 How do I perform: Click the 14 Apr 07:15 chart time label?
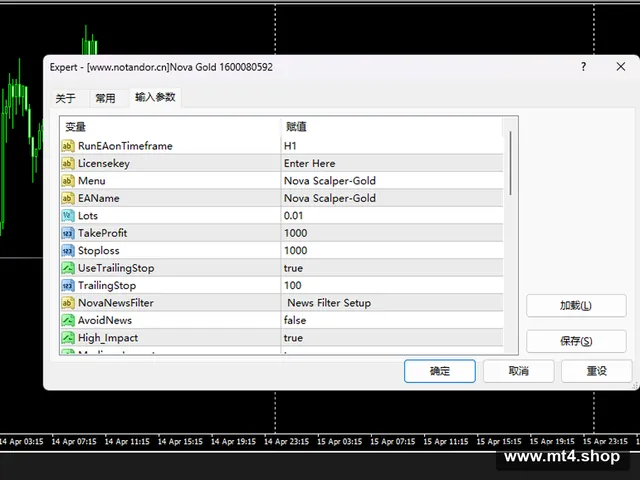tap(74, 442)
